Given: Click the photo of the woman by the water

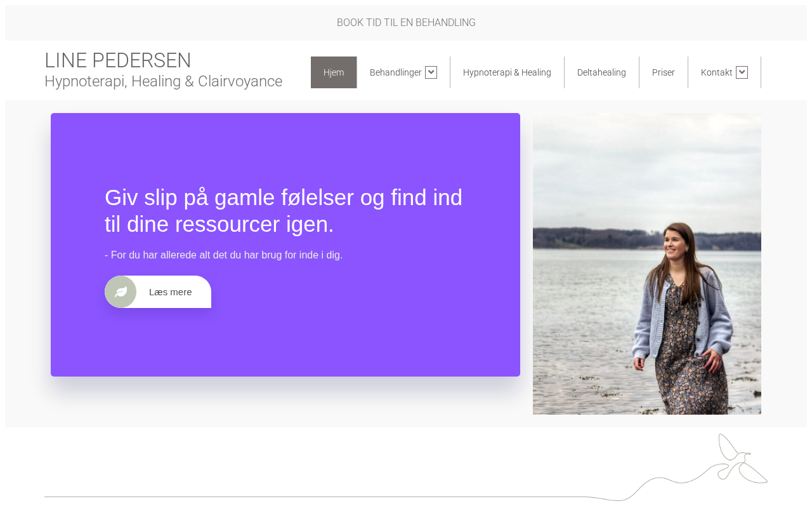Looking at the screenshot, I should coord(647,264).
